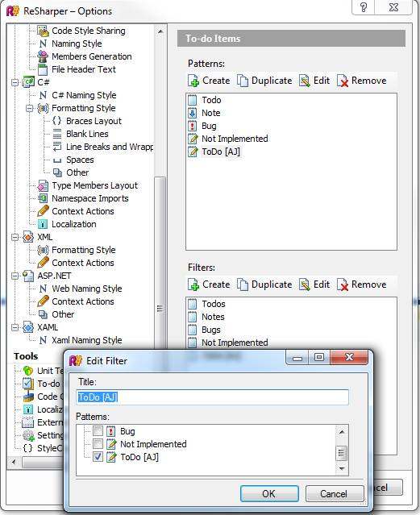Viewport: 420px width, 515px height.
Task: Open Xaml Naming Style page
Action: click(x=80, y=340)
